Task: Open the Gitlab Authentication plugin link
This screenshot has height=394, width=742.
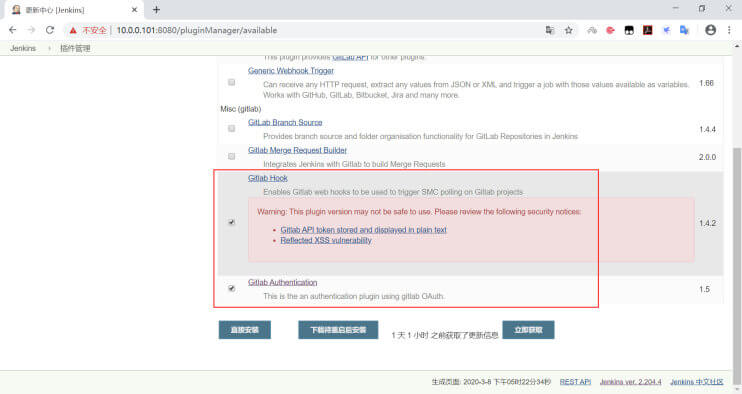Action: [283, 282]
